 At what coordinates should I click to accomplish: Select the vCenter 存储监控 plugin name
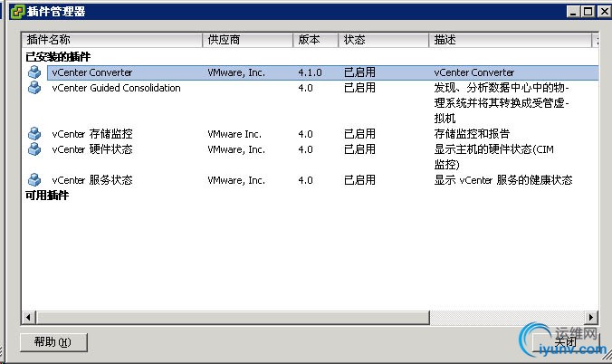tap(92, 134)
